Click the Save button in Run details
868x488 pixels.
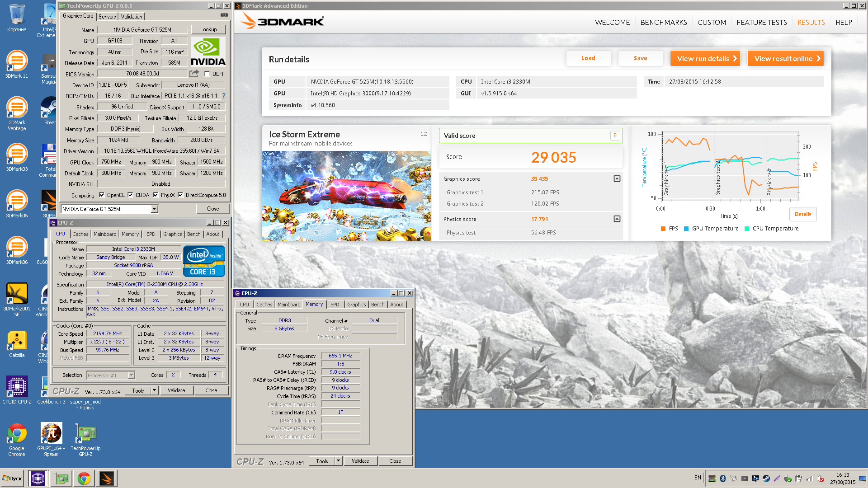640,58
